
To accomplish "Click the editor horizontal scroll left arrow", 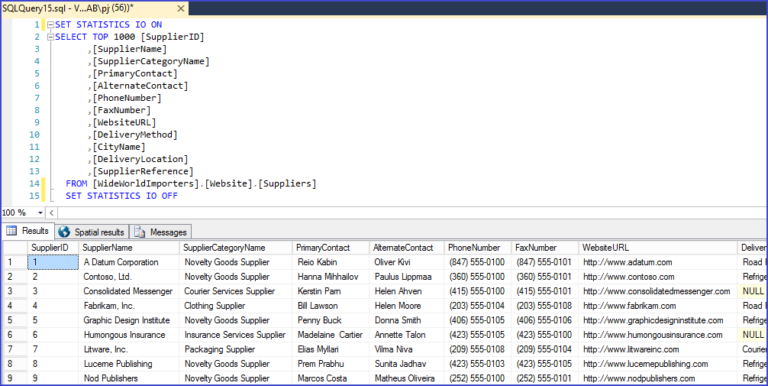I will 51,213.
